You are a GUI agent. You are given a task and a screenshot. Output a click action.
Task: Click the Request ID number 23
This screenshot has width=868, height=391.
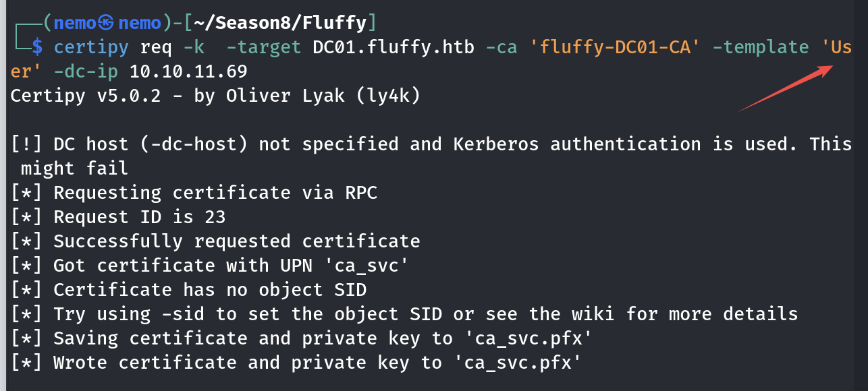point(215,217)
